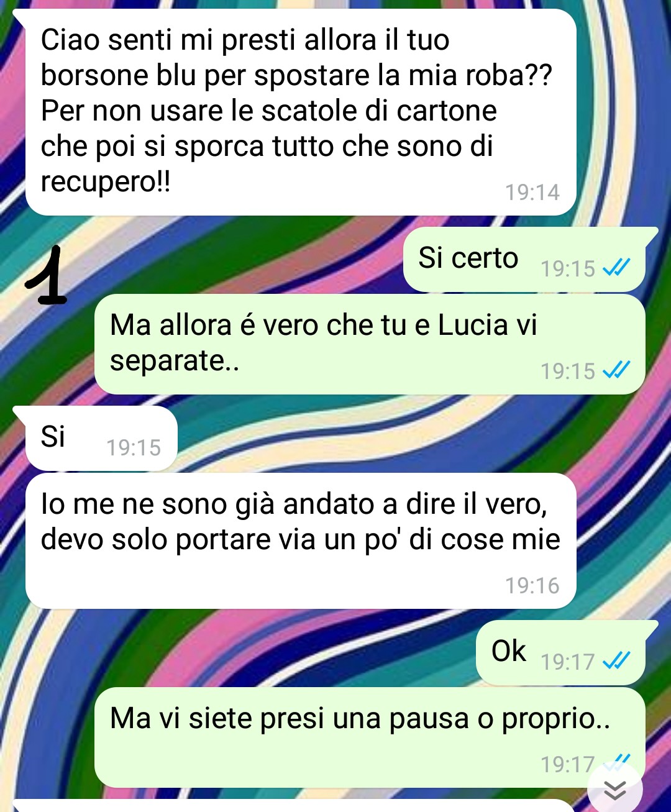Click read receipt ticks on 'Si certo'
Screen dimensions: 671x812
[616, 268]
